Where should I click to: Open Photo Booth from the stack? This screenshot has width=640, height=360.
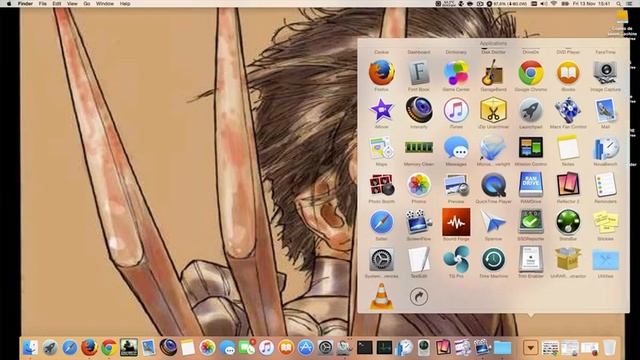pos(381,185)
